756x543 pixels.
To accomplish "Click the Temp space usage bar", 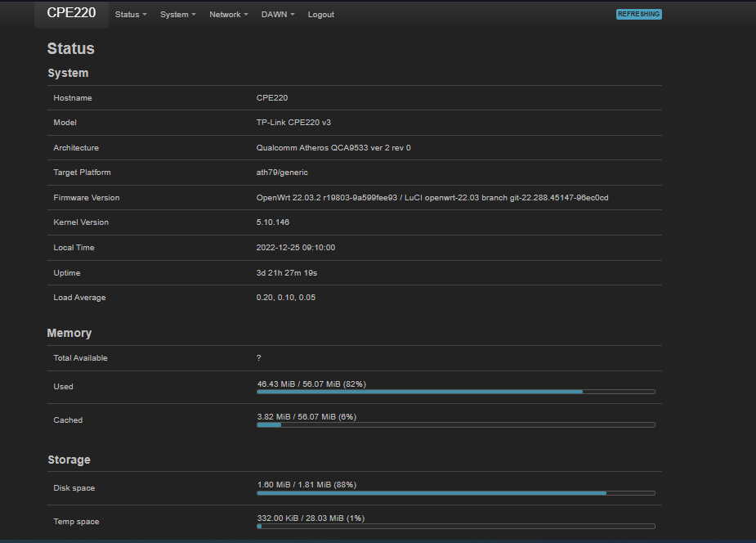I will pyautogui.click(x=456, y=526).
